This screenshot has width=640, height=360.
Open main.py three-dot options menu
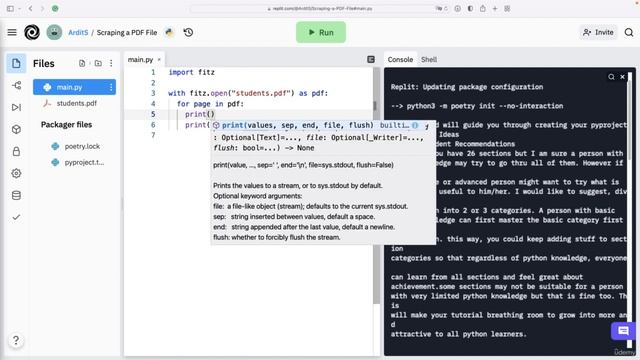point(111,87)
